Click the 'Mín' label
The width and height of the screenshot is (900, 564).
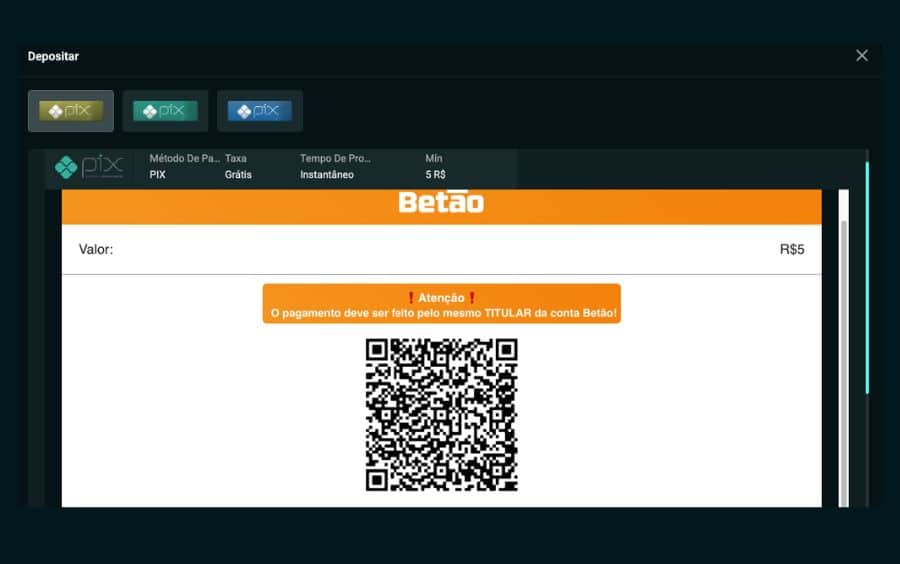pos(434,158)
